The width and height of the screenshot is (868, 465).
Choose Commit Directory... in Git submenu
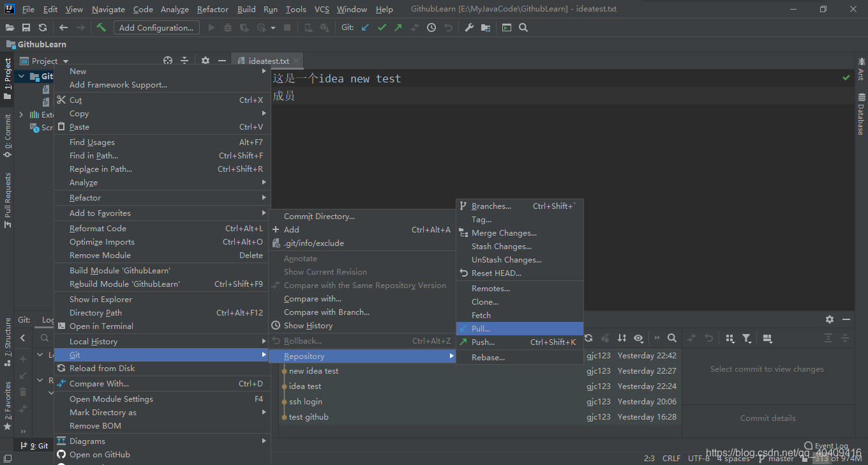point(361,217)
